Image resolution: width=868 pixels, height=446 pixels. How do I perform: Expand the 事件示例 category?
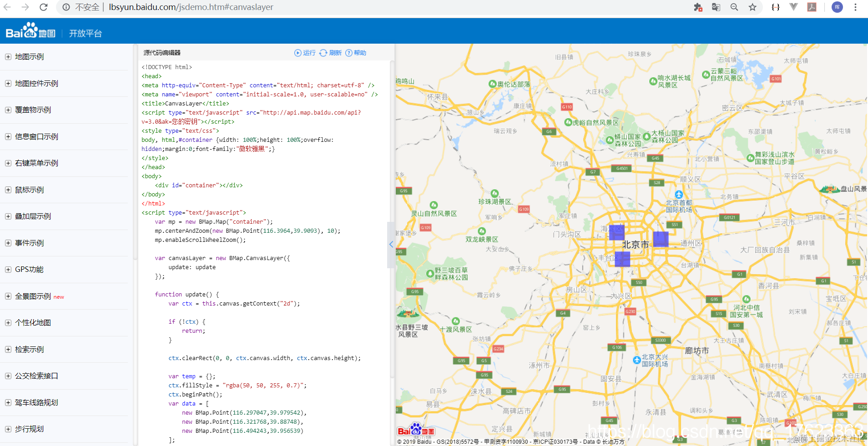click(x=8, y=243)
